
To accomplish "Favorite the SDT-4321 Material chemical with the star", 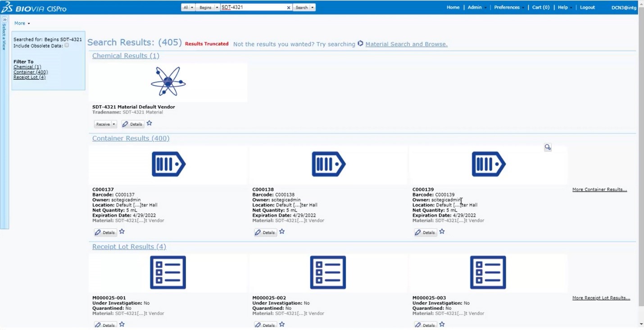I will pyautogui.click(x=150, y=123).
